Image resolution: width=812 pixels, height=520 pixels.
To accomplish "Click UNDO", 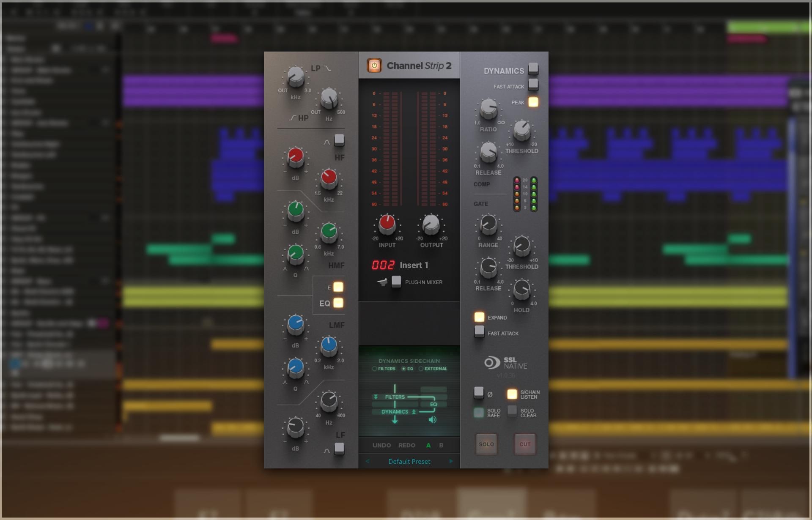I will pos(381,445).
